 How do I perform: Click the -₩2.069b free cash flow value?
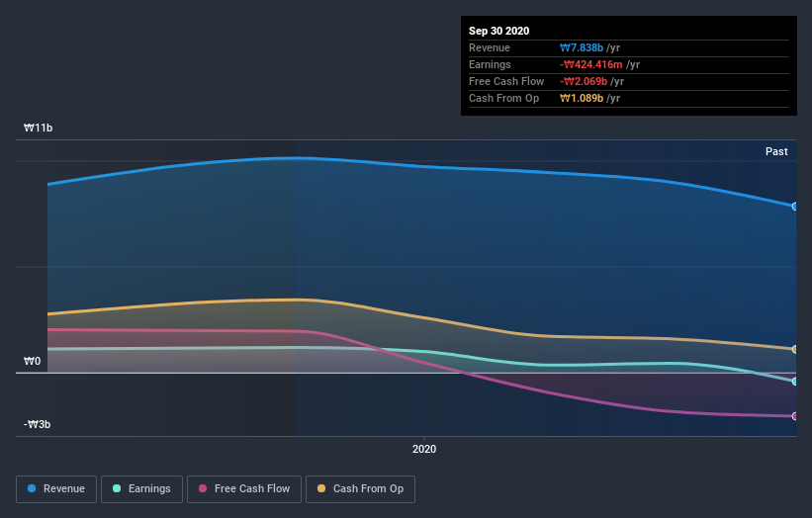point(584,81)
